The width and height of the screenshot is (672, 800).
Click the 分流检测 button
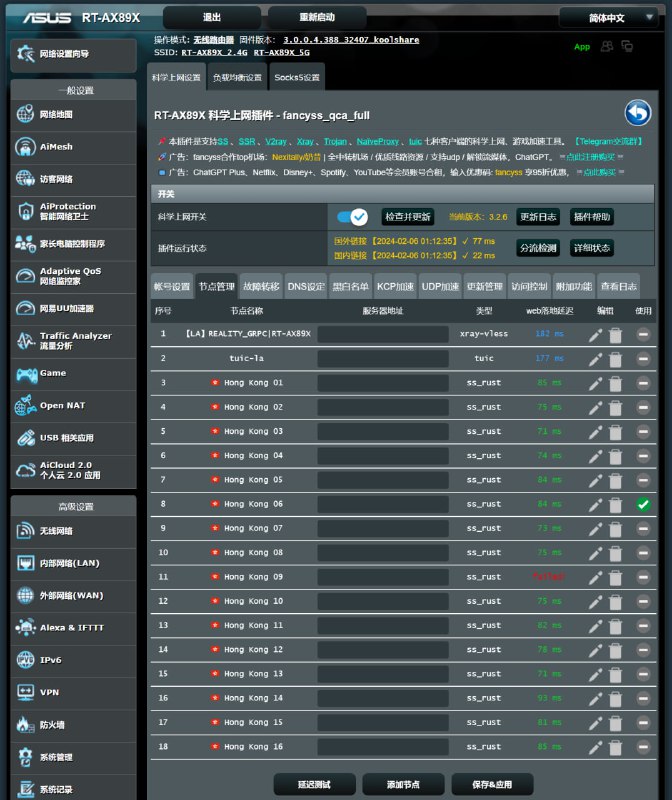tap(538, 248)
